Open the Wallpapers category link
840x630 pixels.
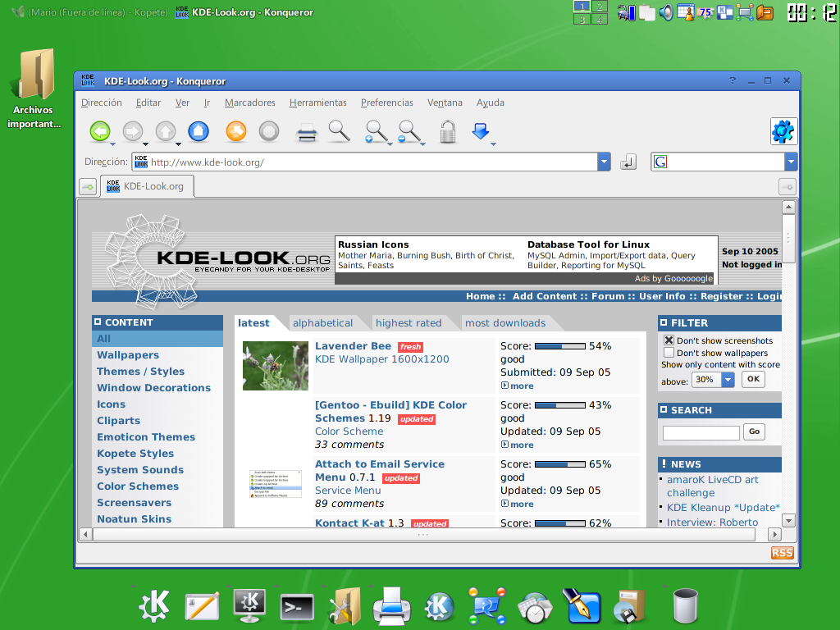[x=128, y=354]
